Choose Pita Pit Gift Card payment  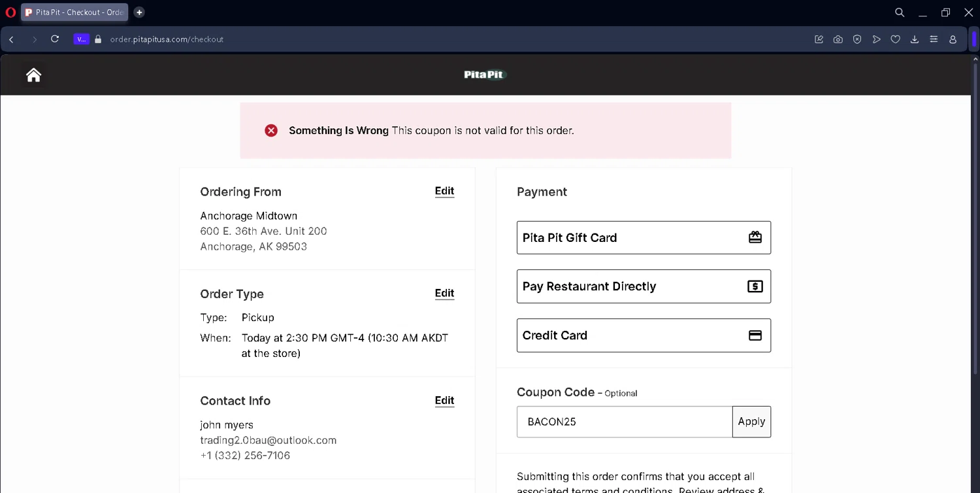coord(644,237)
